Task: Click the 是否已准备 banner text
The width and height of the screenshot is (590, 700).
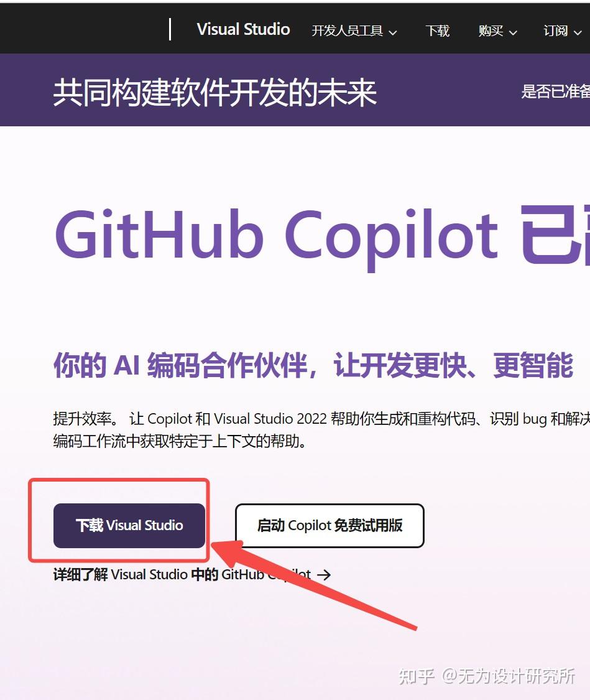Action: [x=556, y=91]
